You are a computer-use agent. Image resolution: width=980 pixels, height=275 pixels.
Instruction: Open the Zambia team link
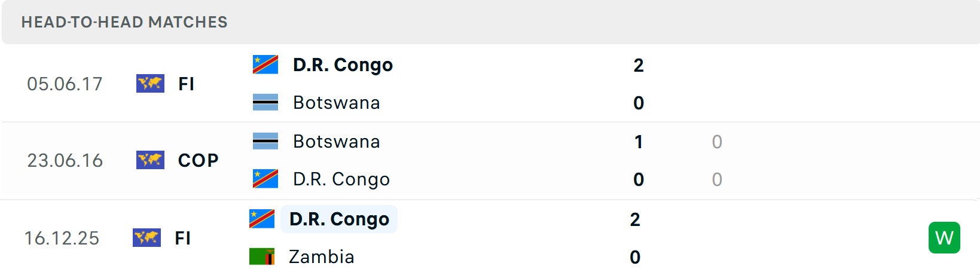click(x=322, y=257)
